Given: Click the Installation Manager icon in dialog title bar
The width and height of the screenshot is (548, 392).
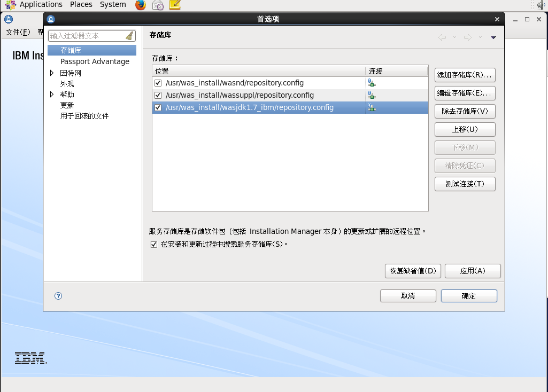Looking at the screenshot, I should (51, 19).
